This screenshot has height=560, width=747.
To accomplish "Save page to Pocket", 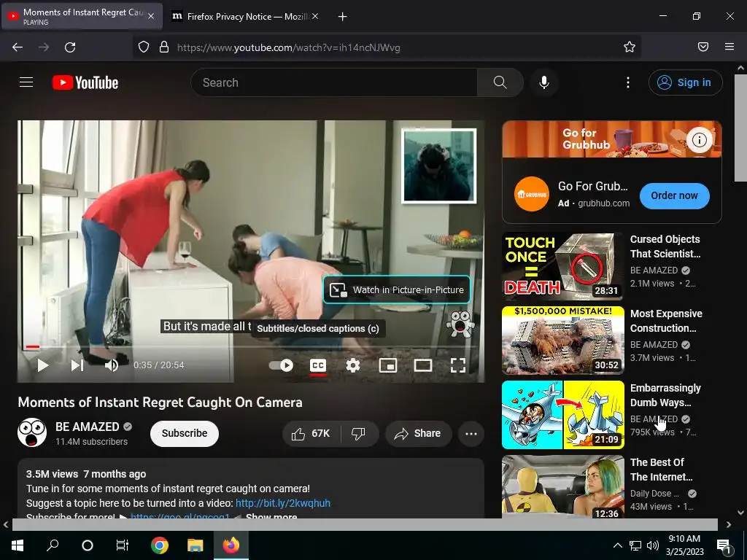I will 703,47.
